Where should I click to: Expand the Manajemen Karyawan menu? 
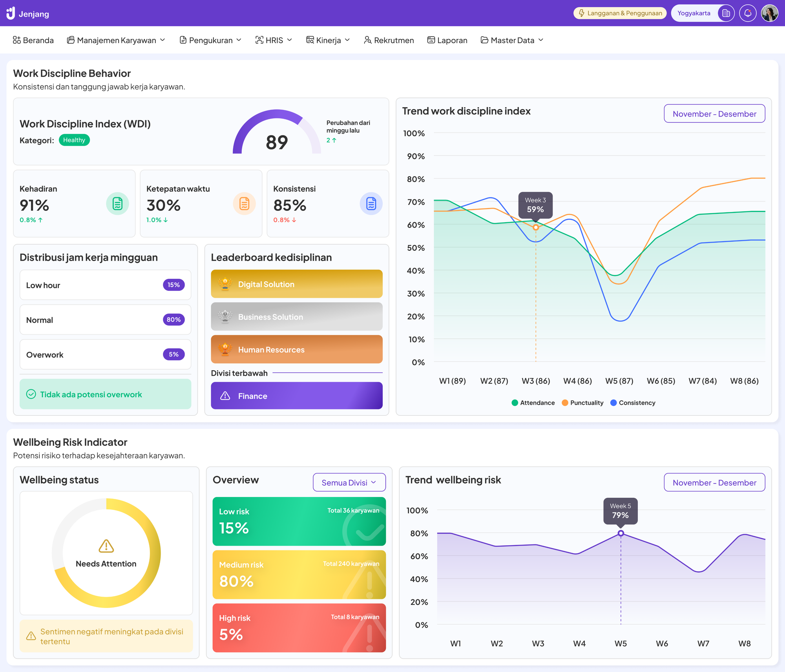[x=116, y=40]
